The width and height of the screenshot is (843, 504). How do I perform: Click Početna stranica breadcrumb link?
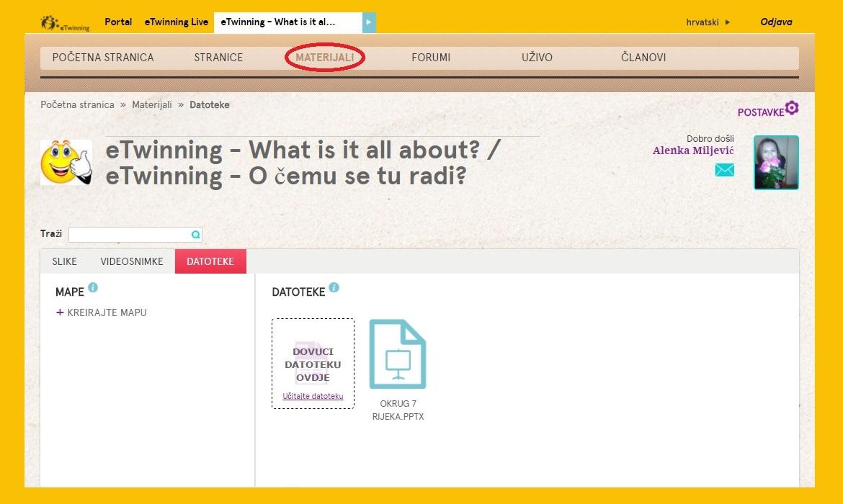pyautogui.click(x=77, y=105)
